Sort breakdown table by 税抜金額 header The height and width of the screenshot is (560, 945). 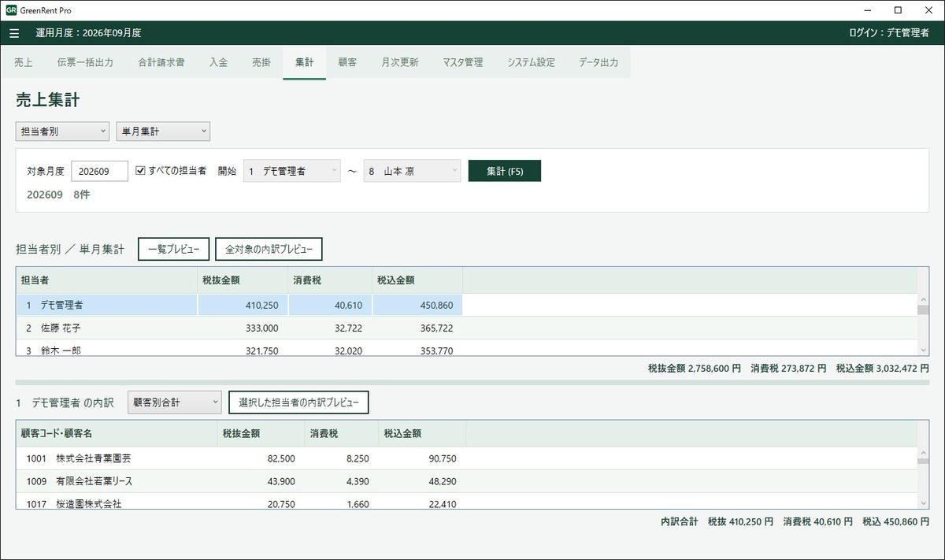coord(260,432)
